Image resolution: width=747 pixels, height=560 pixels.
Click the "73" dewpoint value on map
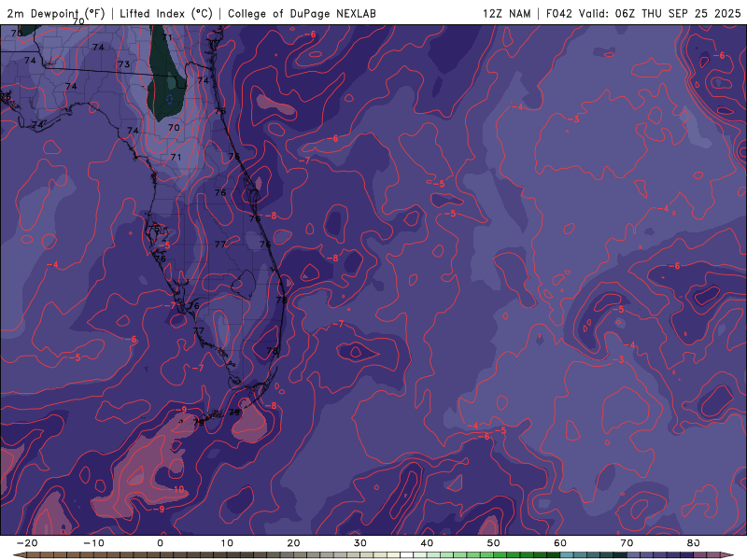[124, 64]
